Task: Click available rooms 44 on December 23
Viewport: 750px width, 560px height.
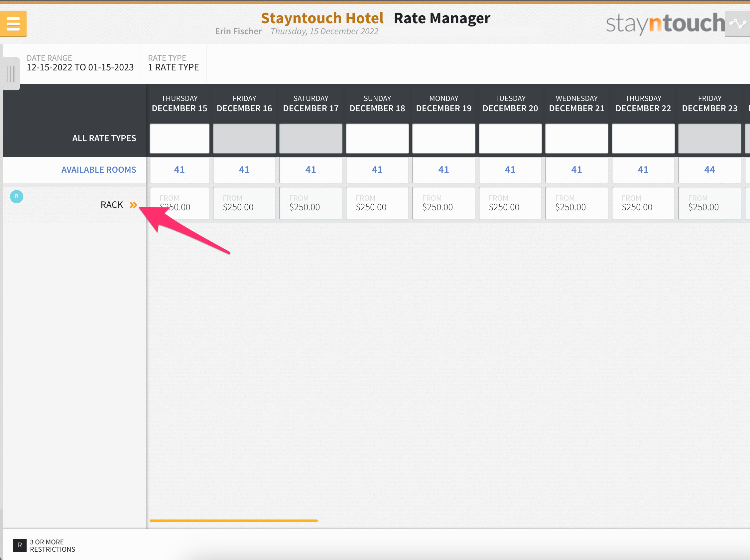Action: (709, 170)
